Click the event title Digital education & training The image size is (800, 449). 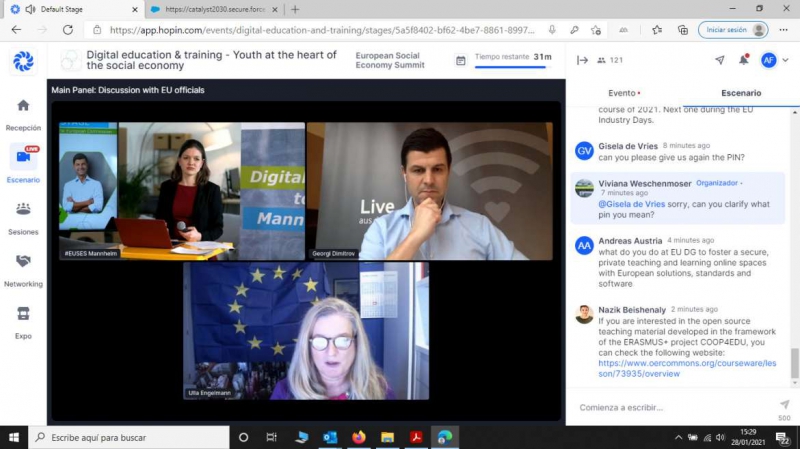(211, 60)
